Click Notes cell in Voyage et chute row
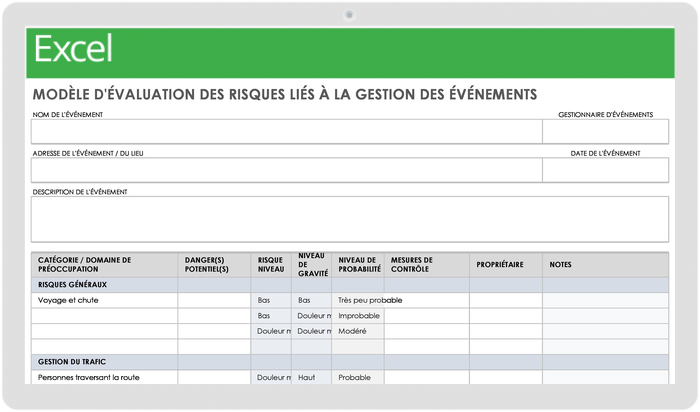The image size is (700, 412). pos(605,300)
